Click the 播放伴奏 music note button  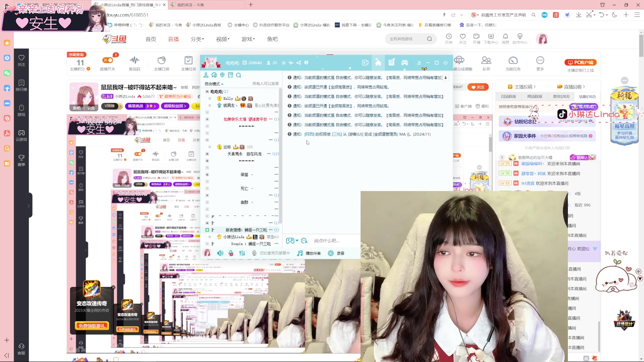pyautogui.click(x=309, y=253)
